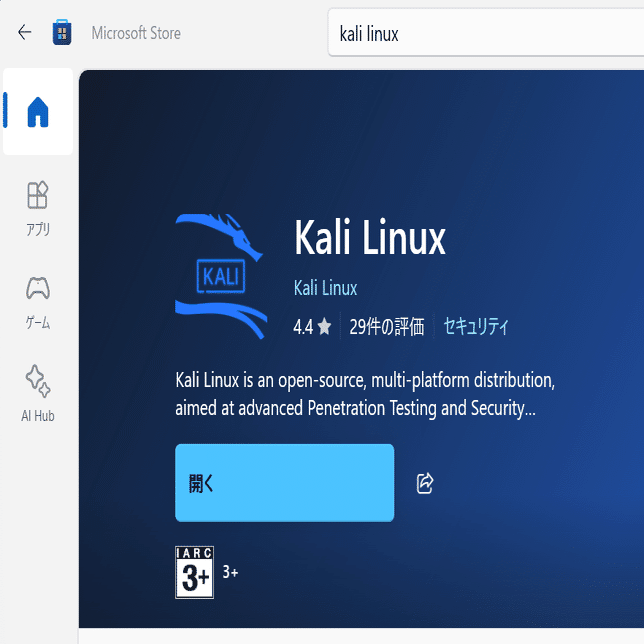Click the Kali Linux app title heading
The height and width of the screenshot is (644, 644).
pos(370,237)
